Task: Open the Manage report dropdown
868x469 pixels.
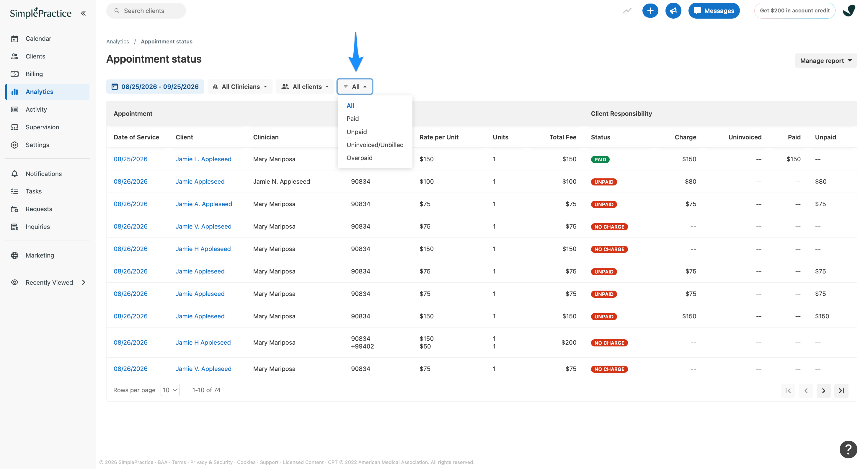Action: pos(825,61)
